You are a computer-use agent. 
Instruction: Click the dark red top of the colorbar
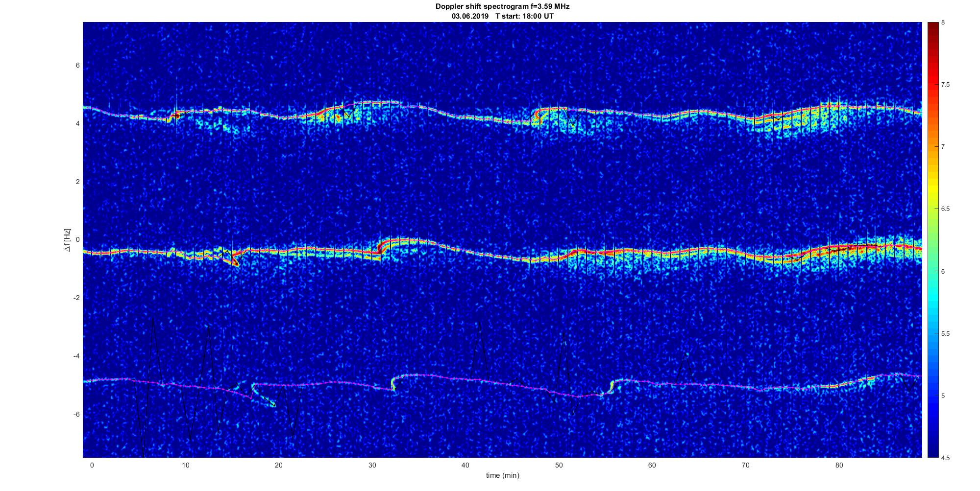(x=932, y=27)
